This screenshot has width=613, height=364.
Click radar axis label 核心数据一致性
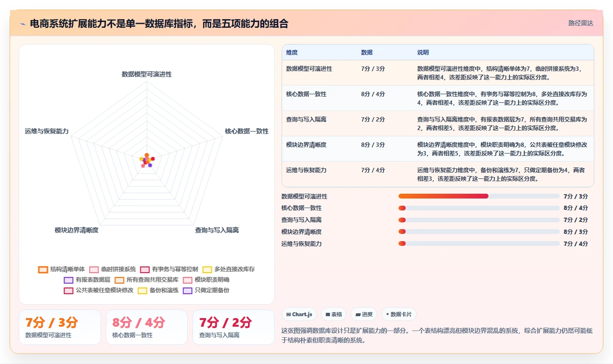[247, 131]
